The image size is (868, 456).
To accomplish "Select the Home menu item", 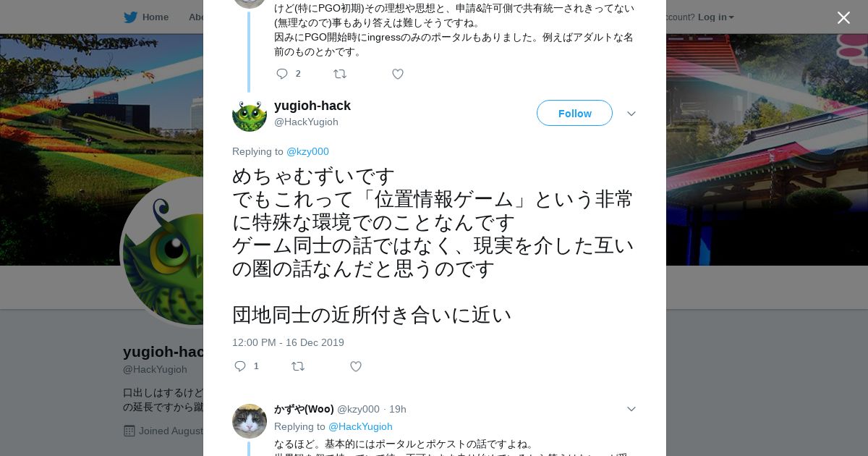I will click(x=146, y=17).
